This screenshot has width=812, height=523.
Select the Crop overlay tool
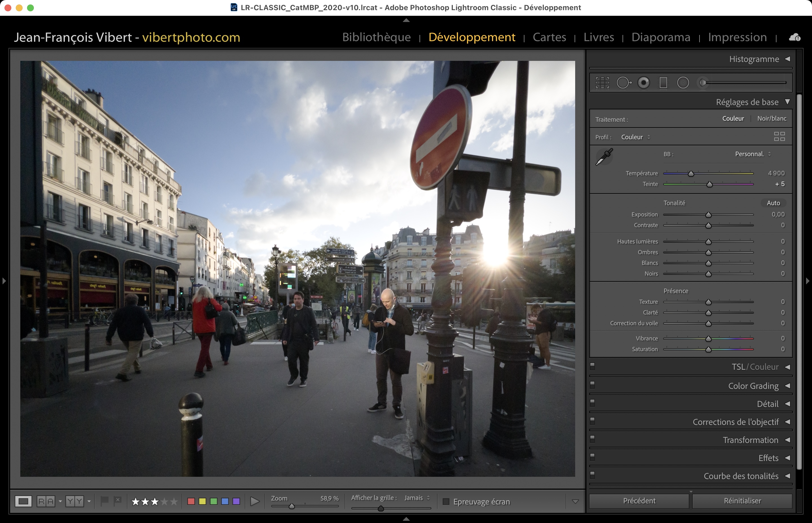click(x=603, y=83)
